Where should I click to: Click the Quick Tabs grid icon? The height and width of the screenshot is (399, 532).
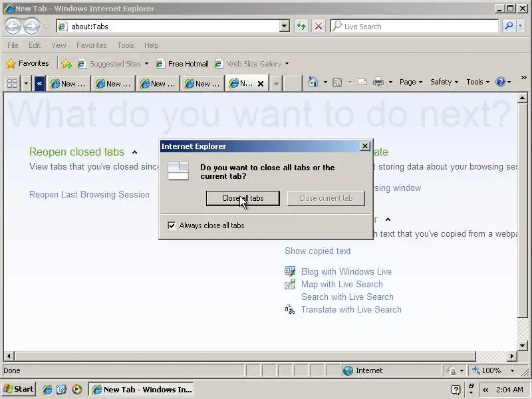(13, 83)
